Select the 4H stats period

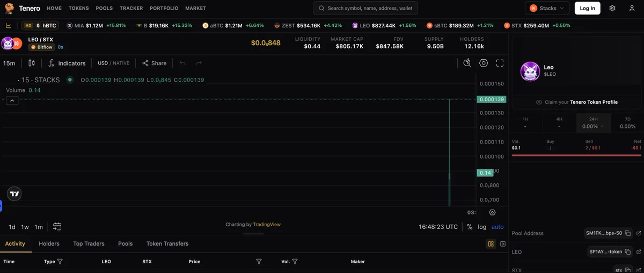click(x=559, y=123)
